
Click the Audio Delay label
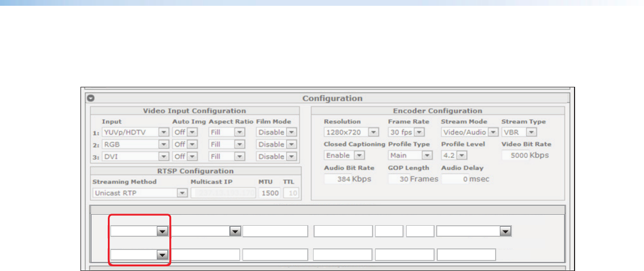462,168
